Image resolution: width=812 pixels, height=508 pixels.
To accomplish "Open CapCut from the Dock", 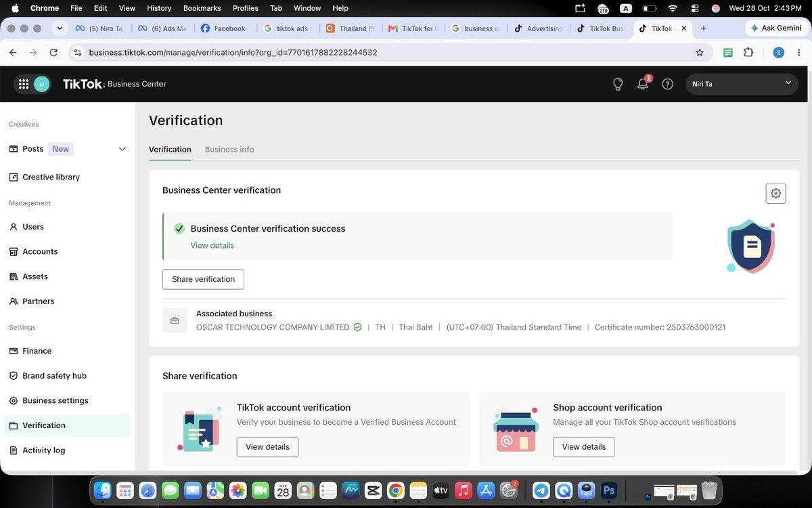I will 373,490.
